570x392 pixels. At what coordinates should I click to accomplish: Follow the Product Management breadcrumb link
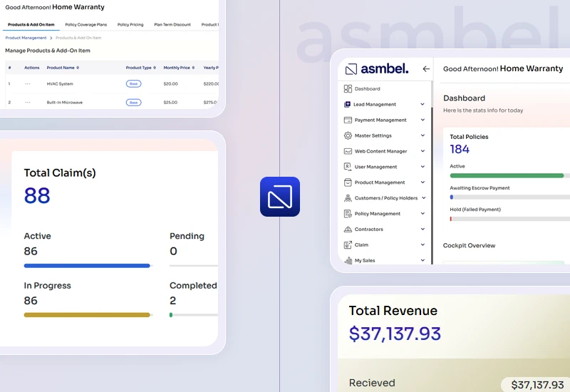tap(26, 38)
